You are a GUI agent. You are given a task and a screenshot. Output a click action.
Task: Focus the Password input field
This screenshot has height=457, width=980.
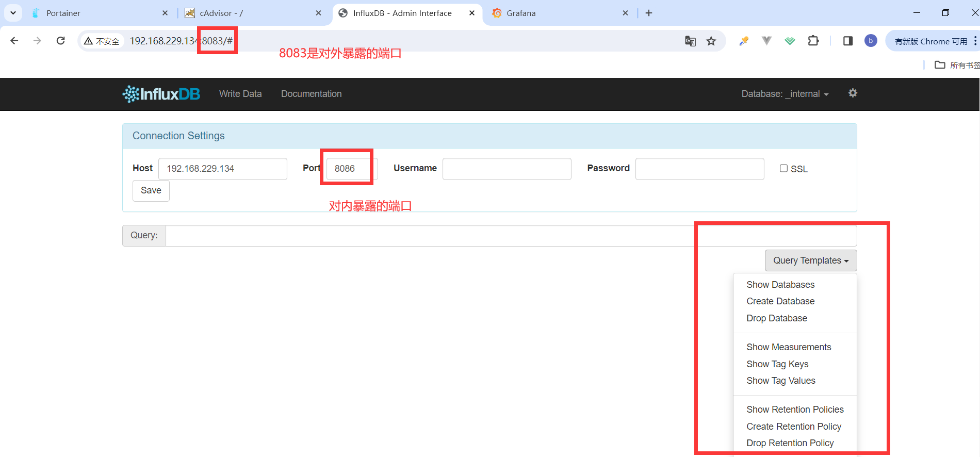[700, 169]
